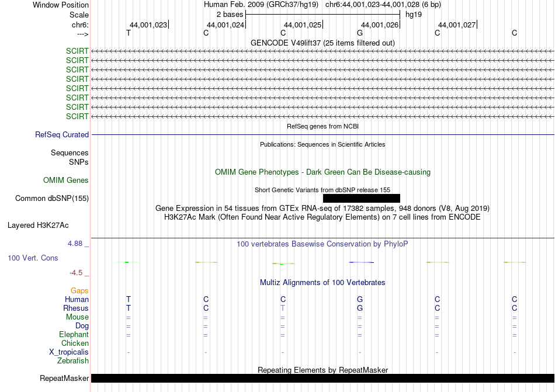Click the faded mismatched T in Rhesus row
555x392 pixels.
282,308
